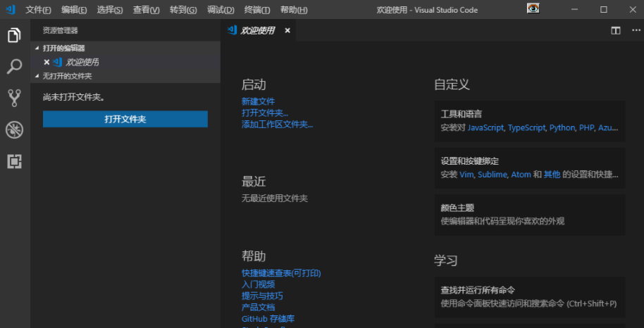Click the eye icon in title bar
Image resolution: width=644 pixels, height=328 pixels.
pos(533,8)
